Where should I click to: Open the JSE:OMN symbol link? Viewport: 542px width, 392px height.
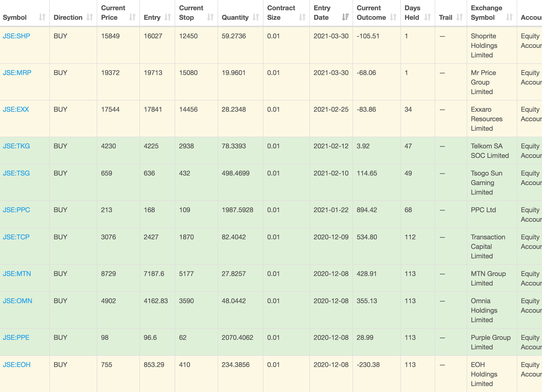click(x=17, y=301)
